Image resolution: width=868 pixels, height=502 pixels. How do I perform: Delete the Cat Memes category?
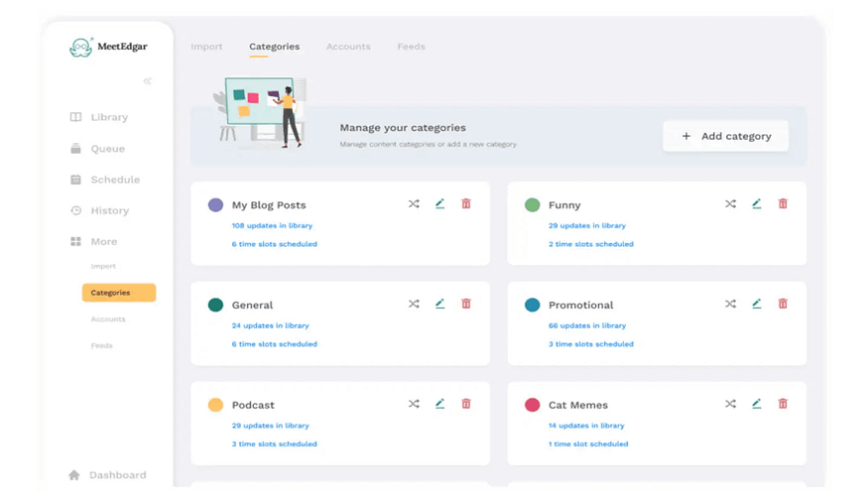pyautogui.click(x=783, y=404)
